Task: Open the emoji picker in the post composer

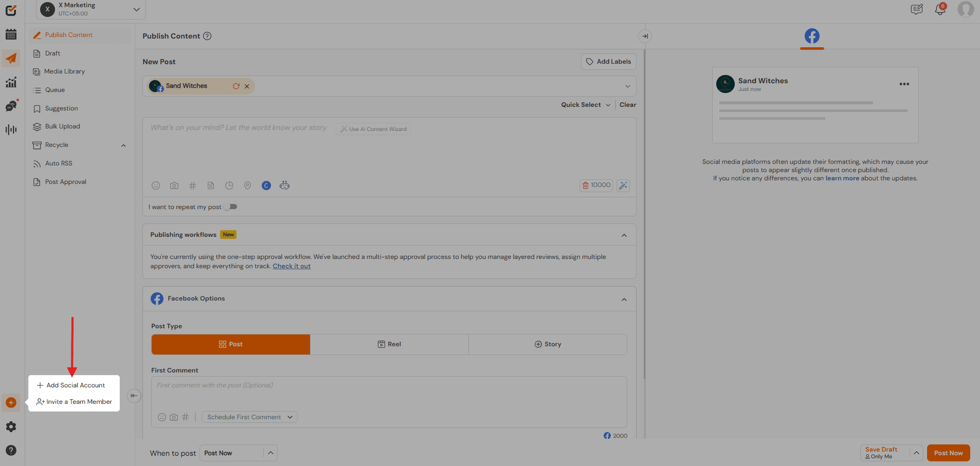Action: (x=156, y=185)
